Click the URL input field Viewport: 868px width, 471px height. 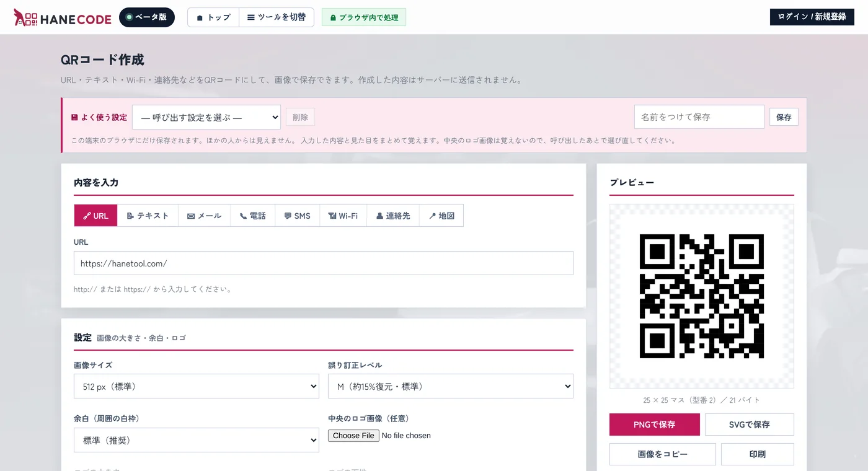pyautogui.click(x=324, y=263)
